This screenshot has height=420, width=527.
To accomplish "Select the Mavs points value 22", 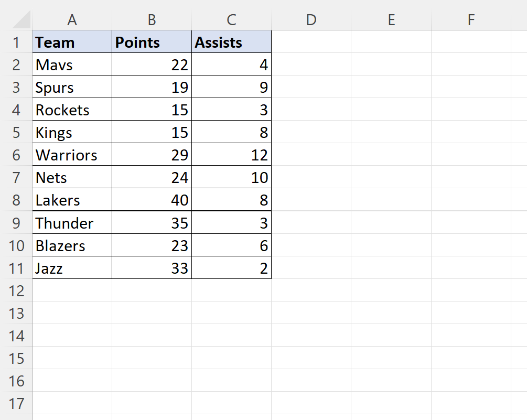I will tap(152, 65).
